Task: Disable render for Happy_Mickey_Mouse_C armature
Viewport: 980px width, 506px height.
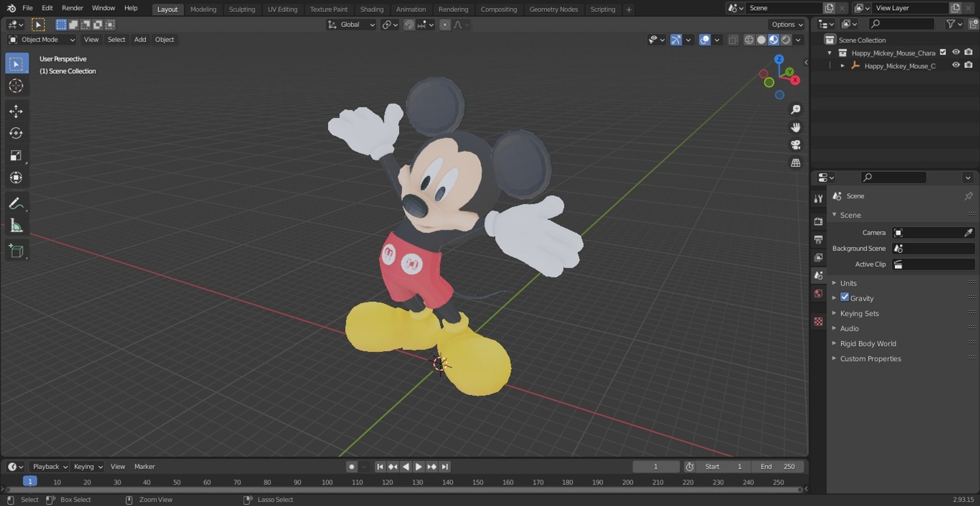Action: (x=968, y=65)
